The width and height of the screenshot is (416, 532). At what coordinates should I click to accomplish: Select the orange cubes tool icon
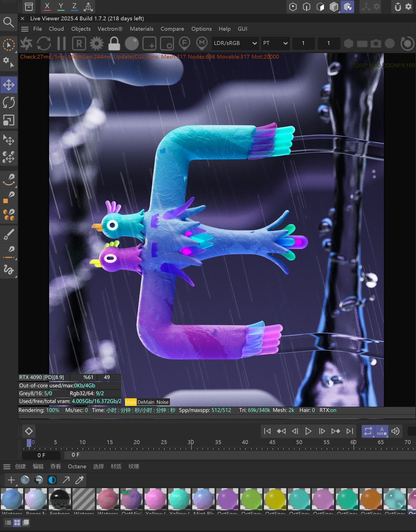(x=9, y=215)
